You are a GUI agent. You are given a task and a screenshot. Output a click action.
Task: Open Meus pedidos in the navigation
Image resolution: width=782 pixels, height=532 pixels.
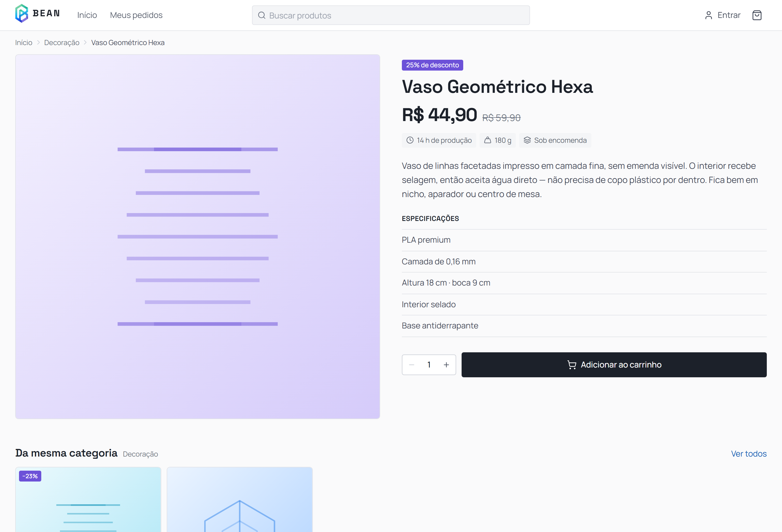136,15
